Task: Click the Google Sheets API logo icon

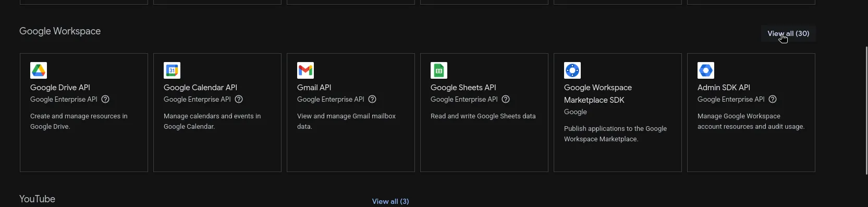Action: pyautogui.click(x=439, y=70)
